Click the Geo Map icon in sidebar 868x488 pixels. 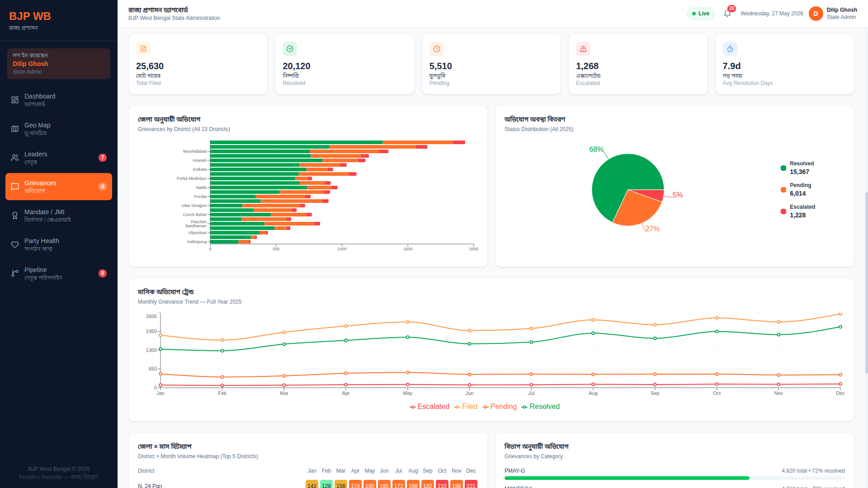pyautogui.click(x=15, y=129)
